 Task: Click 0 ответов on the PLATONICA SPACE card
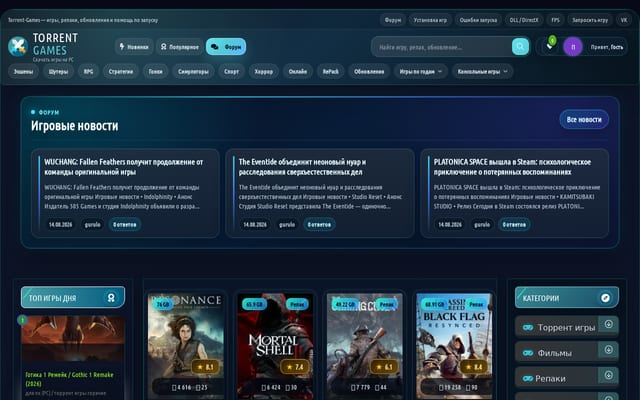(x=514, y=224)
